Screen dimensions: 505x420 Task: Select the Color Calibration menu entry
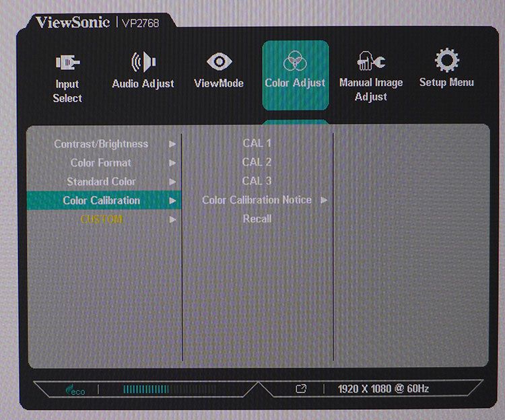pos(104,201)
